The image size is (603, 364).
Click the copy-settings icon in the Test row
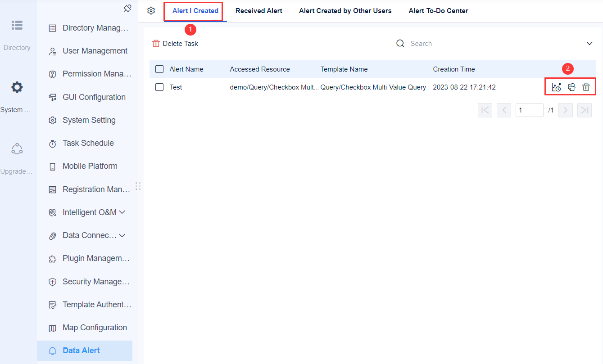pos(571,87)
